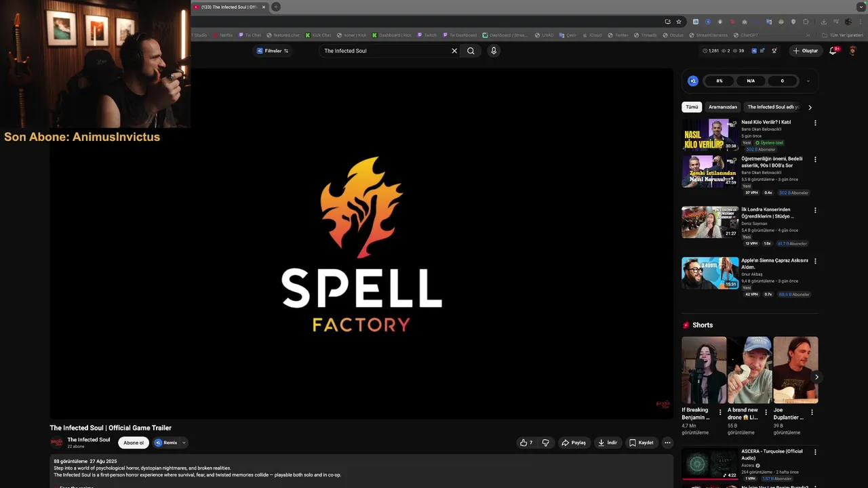This screenshot has width=868, height=488.
Task: Open options for 'A brand new drone' short
Action: click(x=766, y=412)
